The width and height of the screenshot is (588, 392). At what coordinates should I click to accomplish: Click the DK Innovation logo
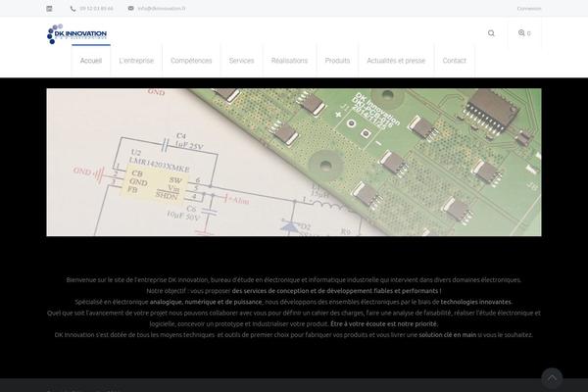coord(76,34)
